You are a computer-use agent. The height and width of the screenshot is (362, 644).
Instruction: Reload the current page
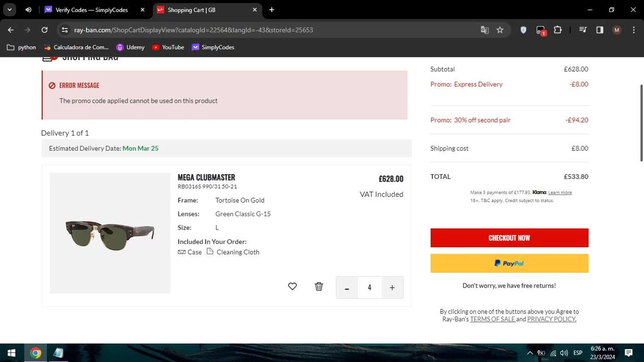(x=44, y=30)
